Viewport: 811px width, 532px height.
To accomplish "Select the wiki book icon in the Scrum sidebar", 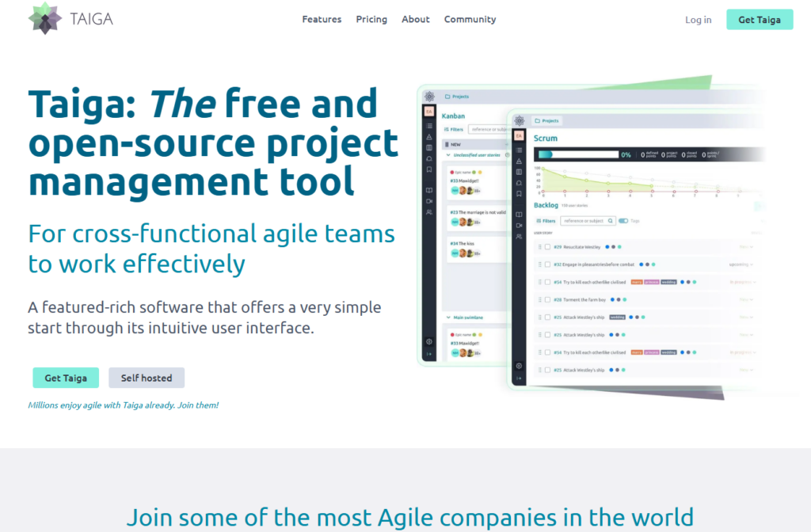I will (519, 215).
